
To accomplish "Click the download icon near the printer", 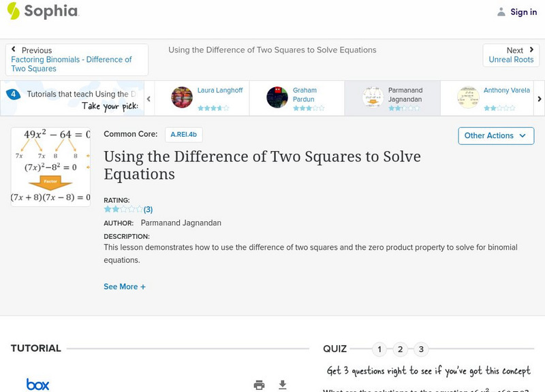I will tap(281, 385).
